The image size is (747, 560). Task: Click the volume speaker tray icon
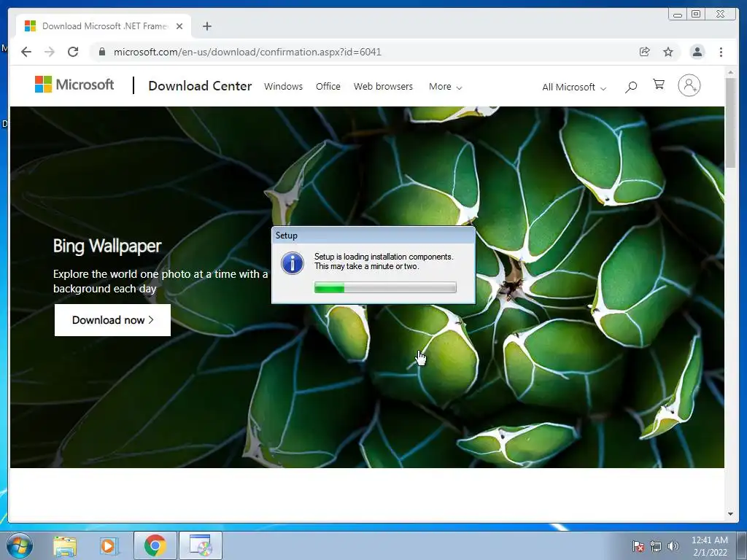tap(673, 546)
